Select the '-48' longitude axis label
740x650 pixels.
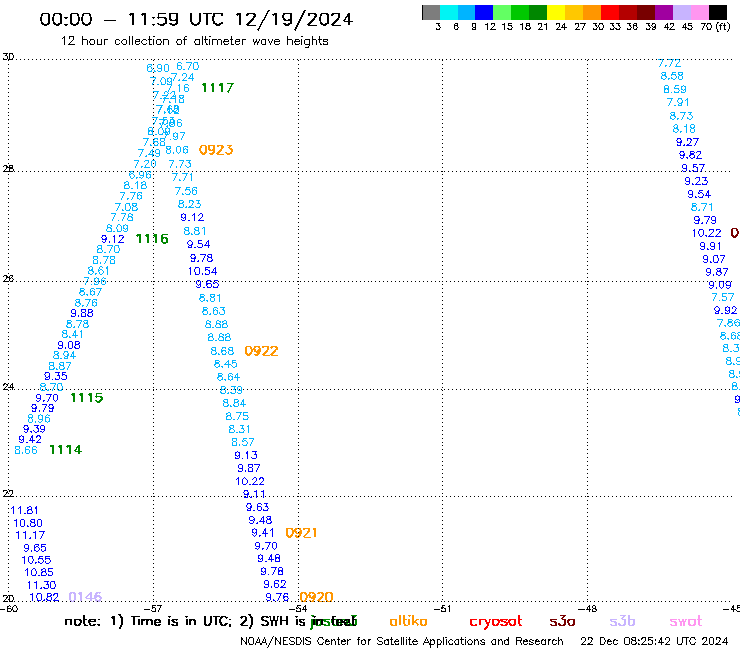coord(588,609)
